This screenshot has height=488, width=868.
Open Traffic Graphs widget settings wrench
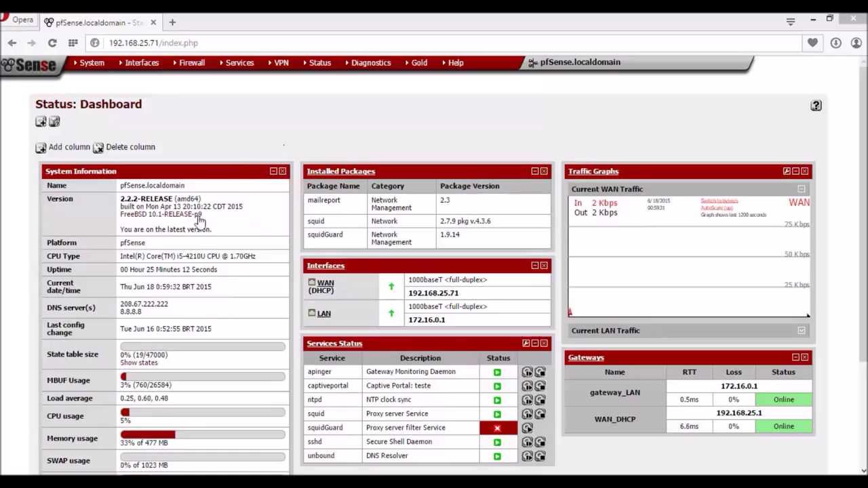coord(787,171)
